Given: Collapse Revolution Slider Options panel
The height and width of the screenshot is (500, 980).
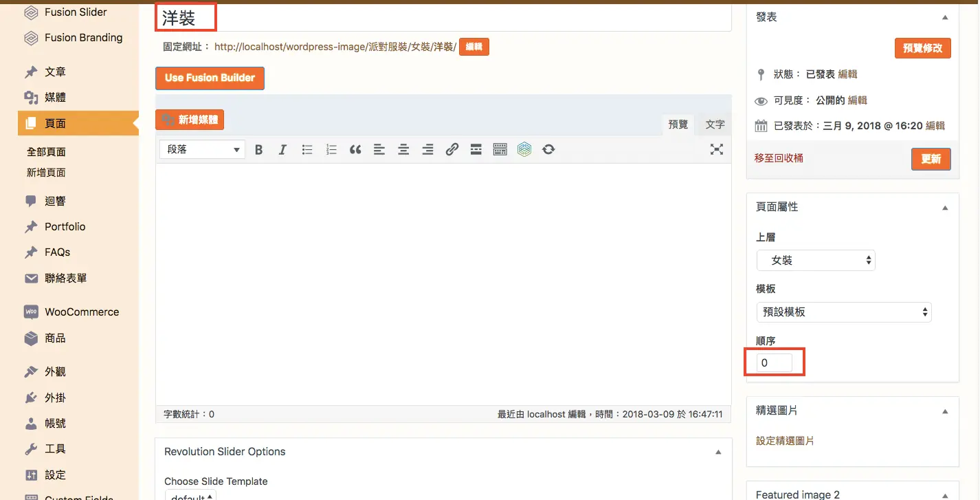Looking at the screenshot, I should (718, 452).
